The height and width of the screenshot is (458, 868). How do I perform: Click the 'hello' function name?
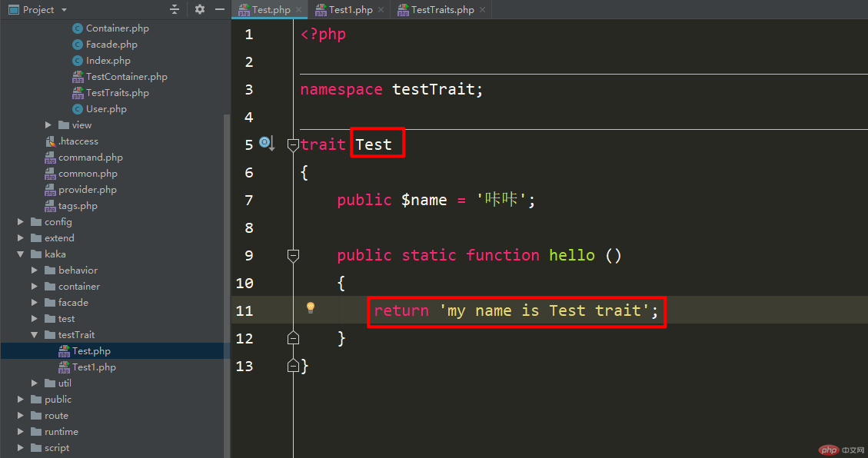572,255
